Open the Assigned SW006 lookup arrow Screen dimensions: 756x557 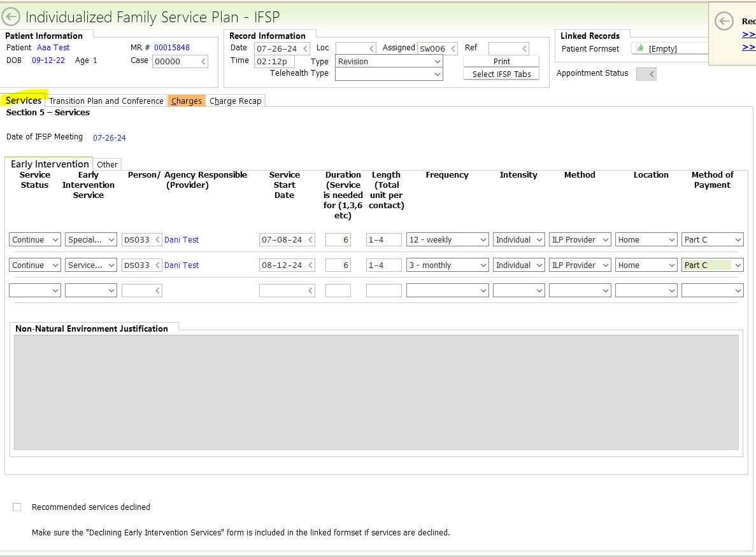point(453,49)
